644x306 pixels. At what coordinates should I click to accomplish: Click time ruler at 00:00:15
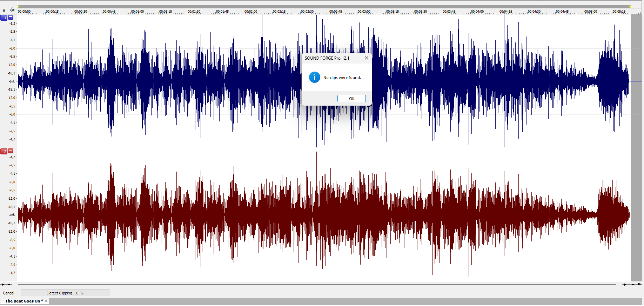tap(52, 12)
